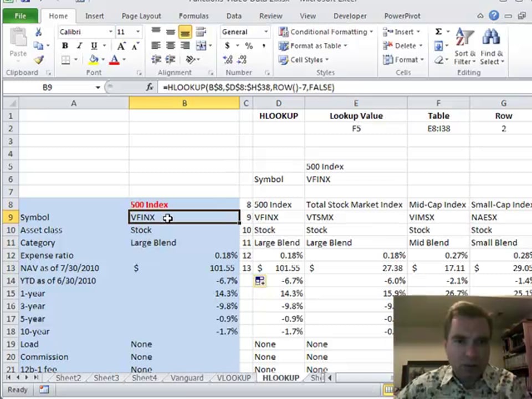Select Top Align in Alignment group
Screen dimensions: 532x399
(156, 32)
